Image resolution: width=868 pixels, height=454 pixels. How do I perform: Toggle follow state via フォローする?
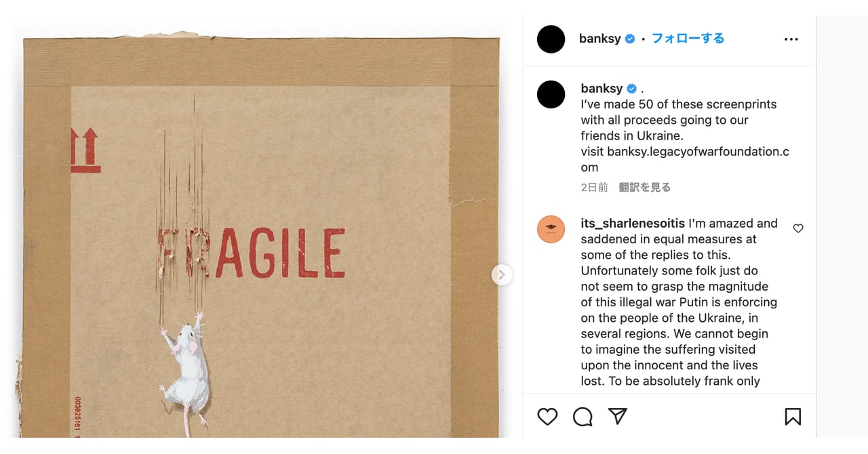[687, 39]
